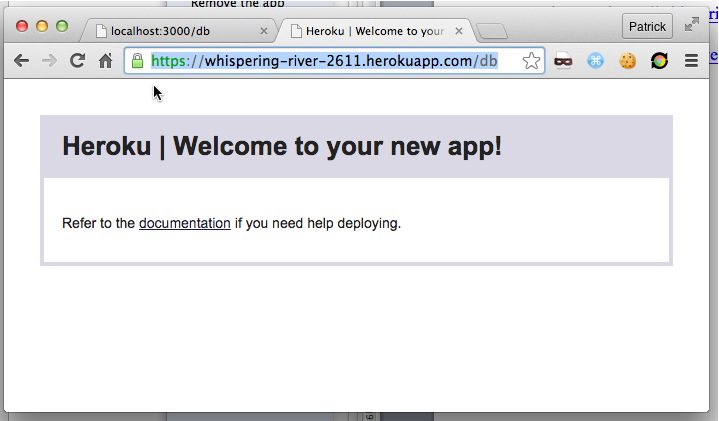Click the blue command-key extension icon

click(595, 61)
